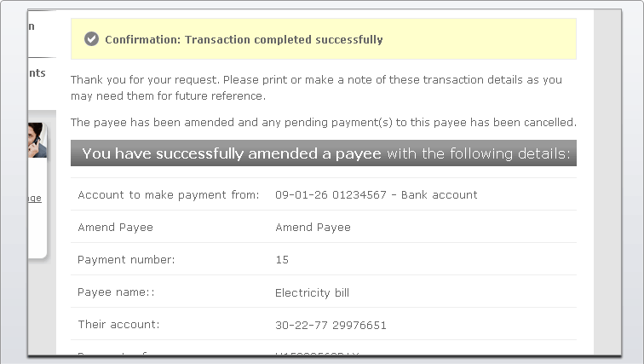
Task: Click the account number 30-22-77 29976651
Action: (331, 325)
